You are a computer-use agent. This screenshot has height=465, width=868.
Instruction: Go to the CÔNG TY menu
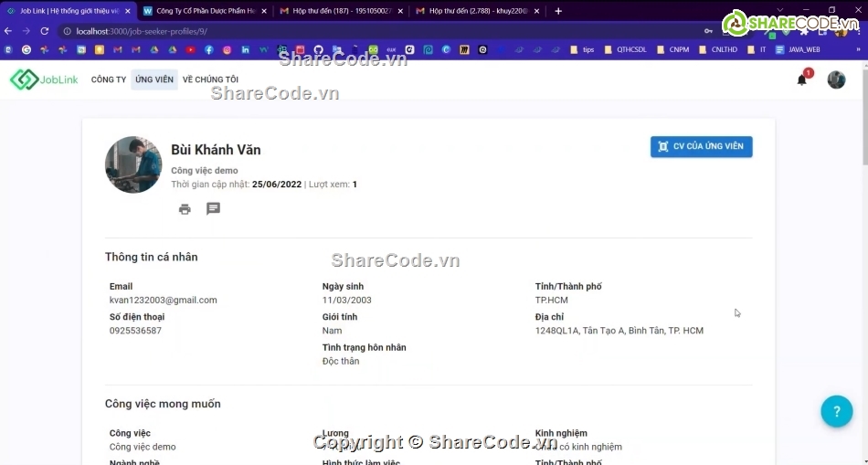109,79
